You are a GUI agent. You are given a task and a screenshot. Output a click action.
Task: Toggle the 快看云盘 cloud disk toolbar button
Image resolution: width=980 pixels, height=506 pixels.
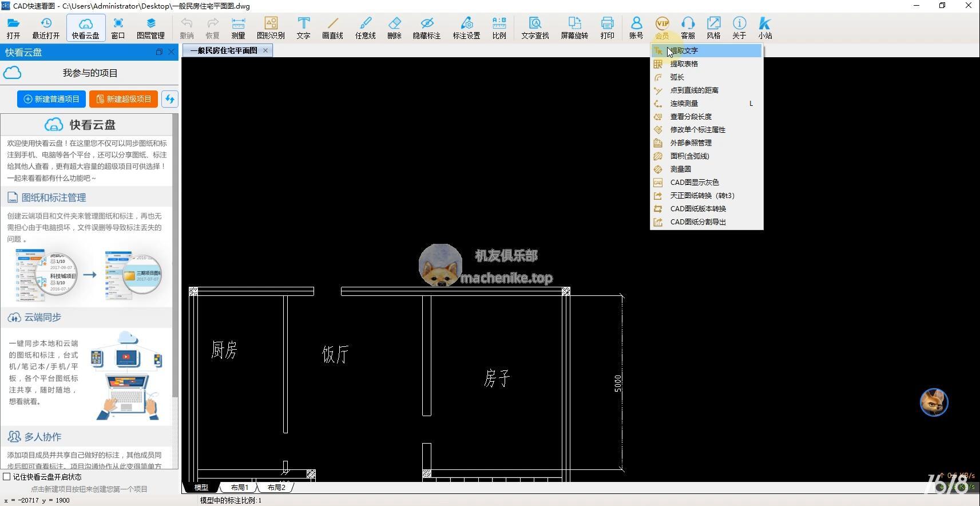pos(86,27)
